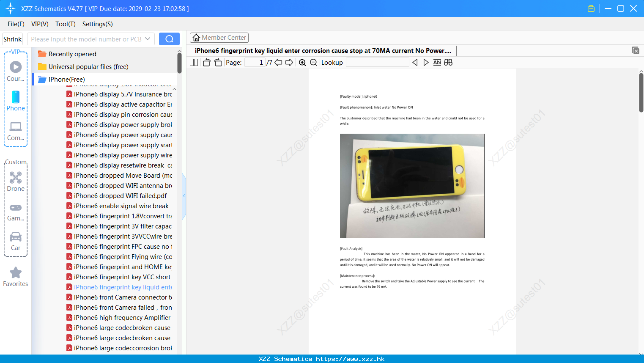
Task: Open iPhone6 front Camera failed file
Action: [x=119, y=308]
